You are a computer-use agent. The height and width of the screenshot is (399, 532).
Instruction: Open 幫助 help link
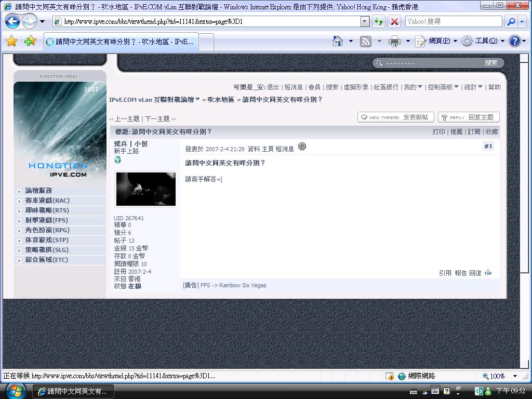click(x=495, y=87)
